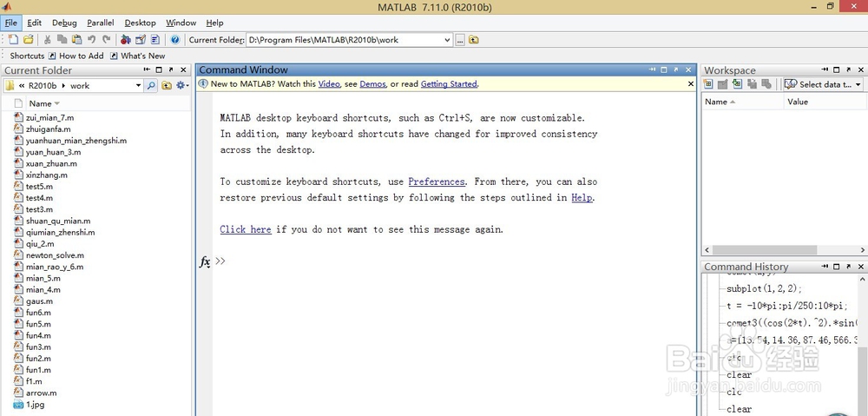Open the Getting Started link
Image resolution: width=868 pixels, height=416 pixels.
point(449,84)
